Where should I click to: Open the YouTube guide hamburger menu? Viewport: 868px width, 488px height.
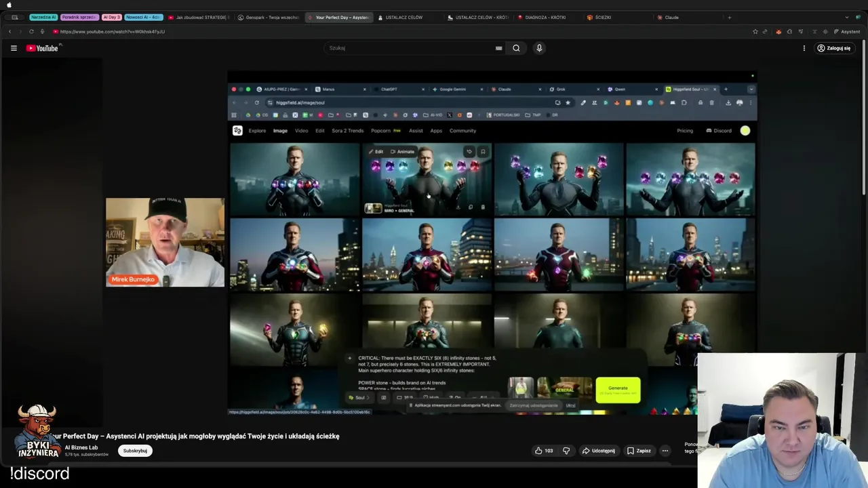(x=14, y=48)
